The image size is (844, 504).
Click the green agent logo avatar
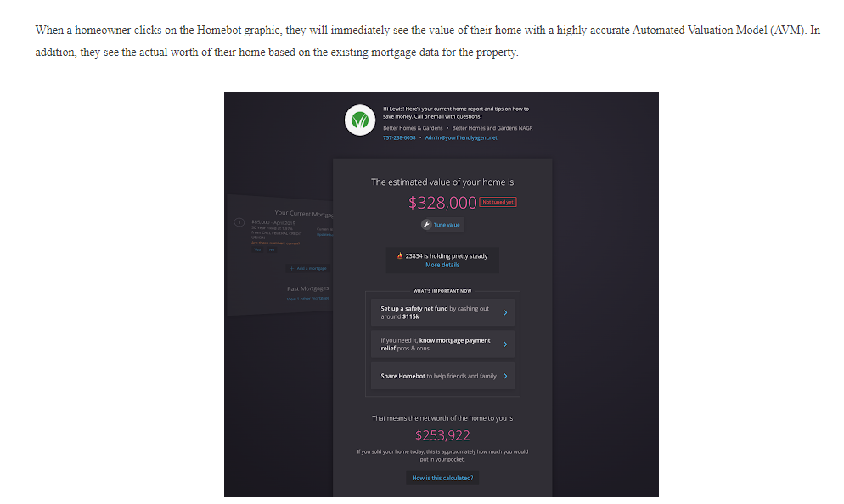point(359,120)
